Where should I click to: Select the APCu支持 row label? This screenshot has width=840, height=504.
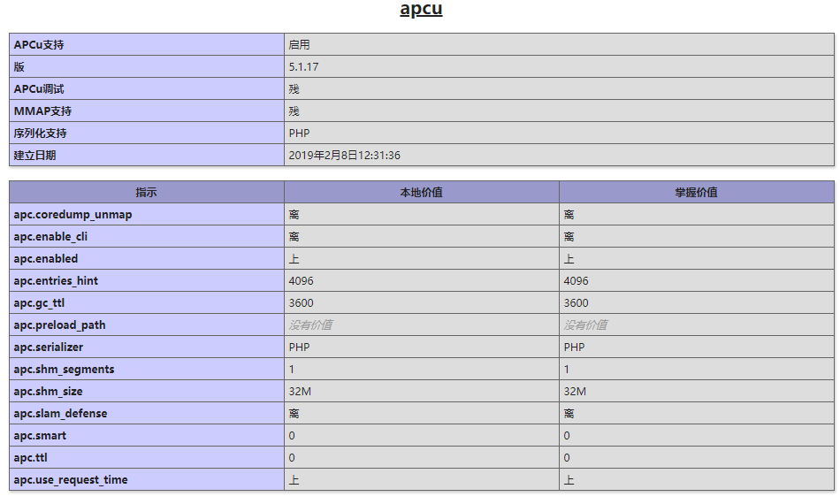[146, 45]
